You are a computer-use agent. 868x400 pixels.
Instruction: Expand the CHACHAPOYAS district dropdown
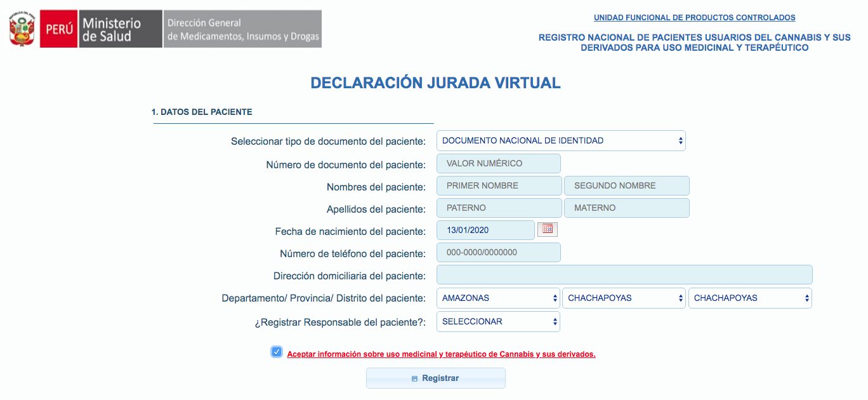pyautogui.click(x=750, y=298)
